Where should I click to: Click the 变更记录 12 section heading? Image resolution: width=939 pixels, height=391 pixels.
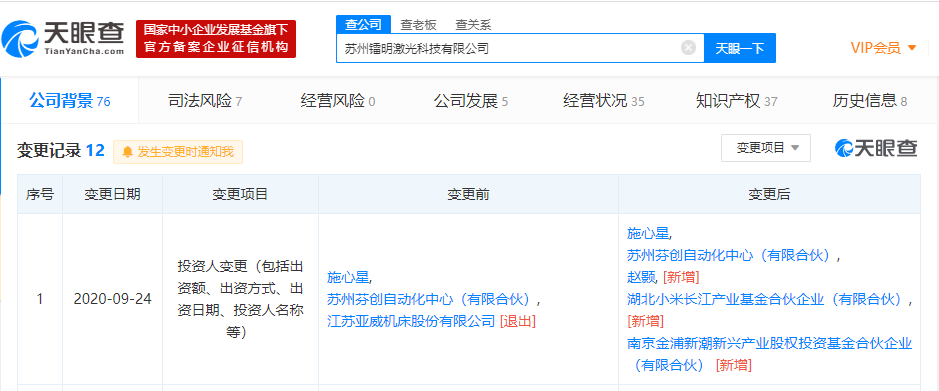61,150
